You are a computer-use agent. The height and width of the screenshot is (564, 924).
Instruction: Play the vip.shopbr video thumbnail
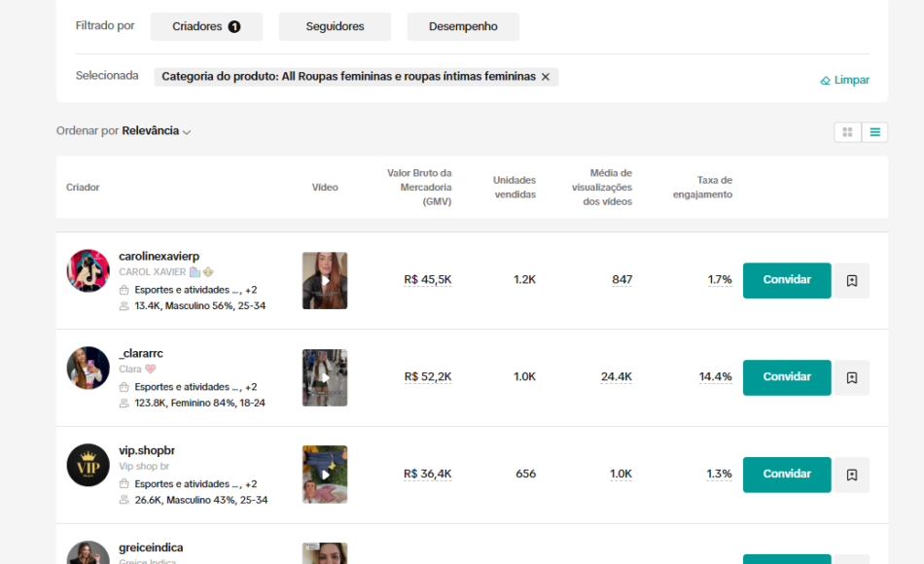pyautogui.click(x=324, y=475)
